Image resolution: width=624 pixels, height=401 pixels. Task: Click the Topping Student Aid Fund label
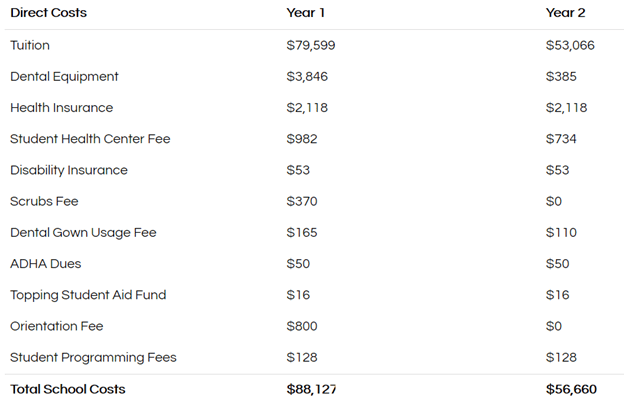pyautogui.click(x=88, y=295)
